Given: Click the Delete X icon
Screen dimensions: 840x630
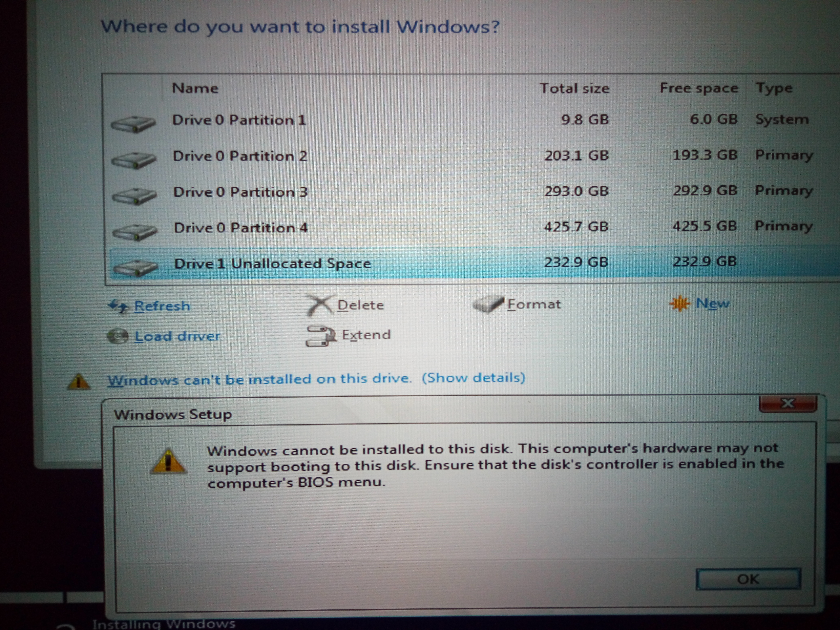Looking at the screenshot, I should coord(320,305).
